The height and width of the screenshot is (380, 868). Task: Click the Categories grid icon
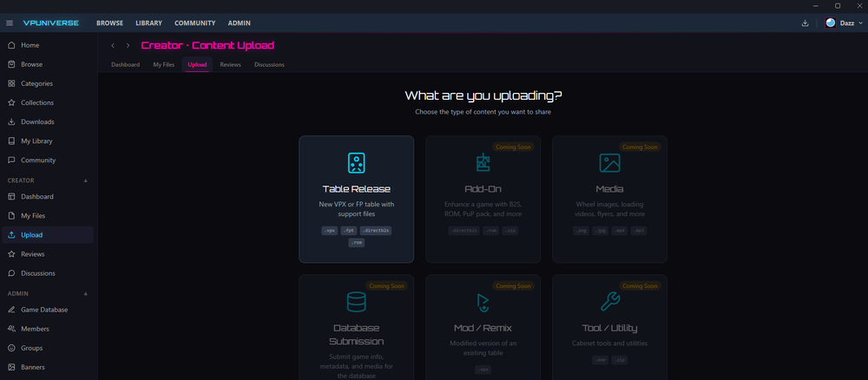[x=11, y=83]
